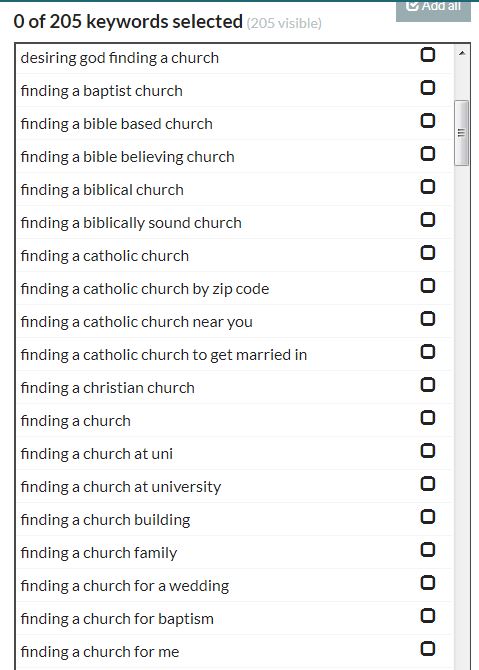Tick the plain 'finding a church' checkbox
The height and width of the screenshot is (670, 479).
point(428,417)
